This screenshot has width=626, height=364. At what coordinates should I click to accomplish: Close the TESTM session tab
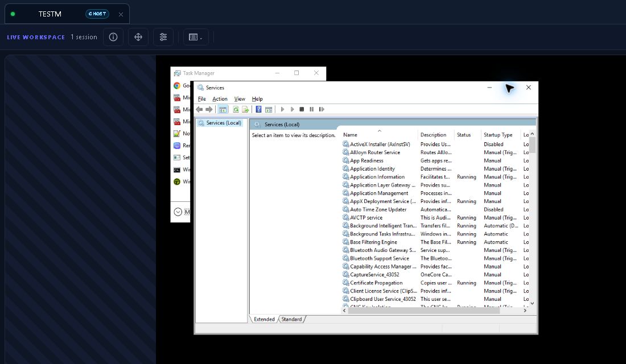(121, 14)
